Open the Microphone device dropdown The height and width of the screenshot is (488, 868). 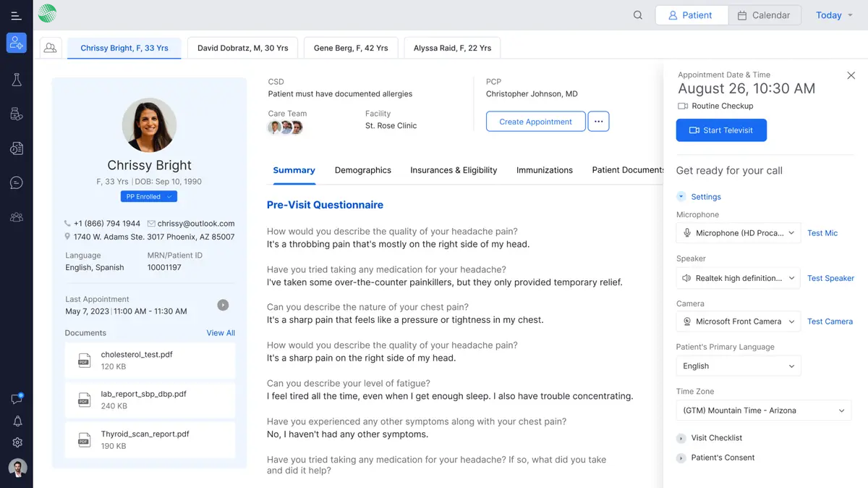(x=738, y=233)
